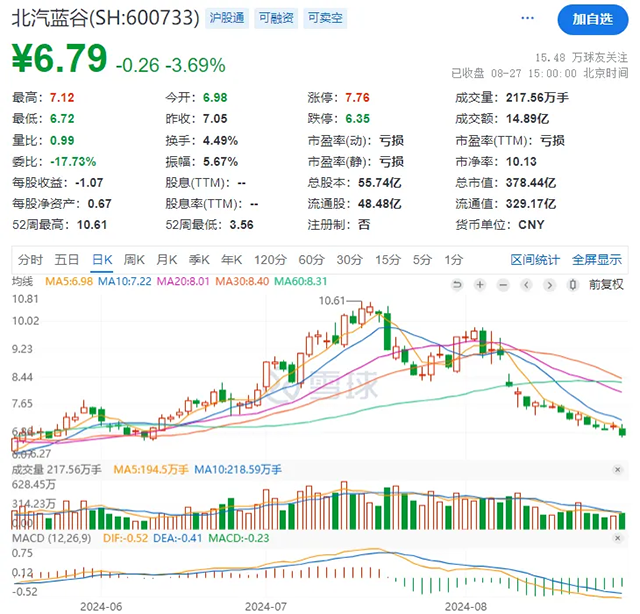This screenshot has width=640, height=614.
Task: Click the MA60:8.31 moving average label
Action: 300,282
